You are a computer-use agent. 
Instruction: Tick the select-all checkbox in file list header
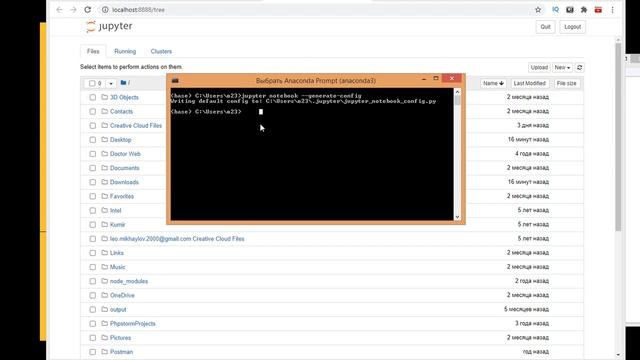(92, 83)
